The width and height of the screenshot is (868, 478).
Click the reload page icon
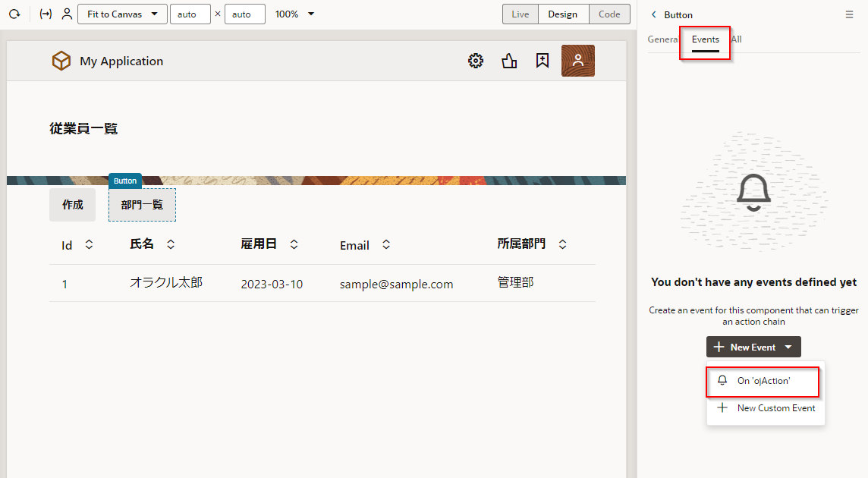(14, 14)
